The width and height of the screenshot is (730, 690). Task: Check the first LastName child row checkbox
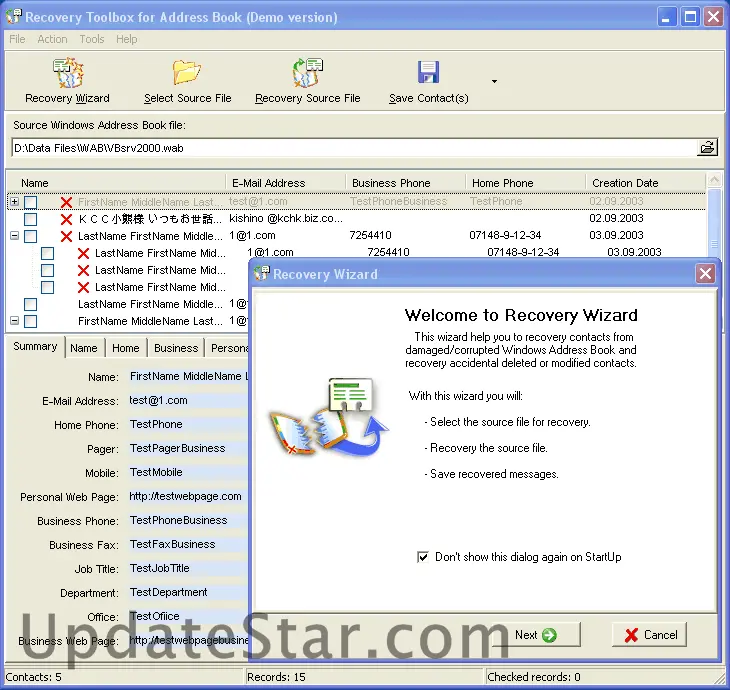[x=47, y=253]
